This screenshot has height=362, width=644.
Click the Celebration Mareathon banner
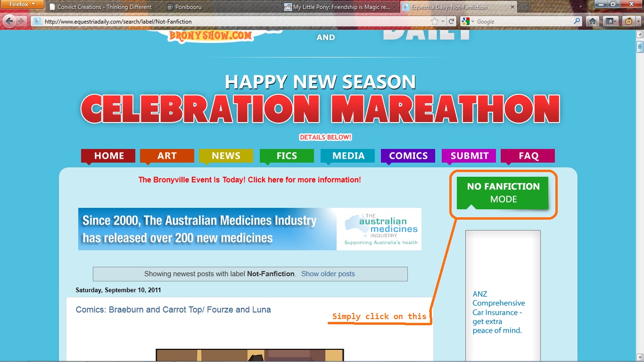click(x=321, y=108)
